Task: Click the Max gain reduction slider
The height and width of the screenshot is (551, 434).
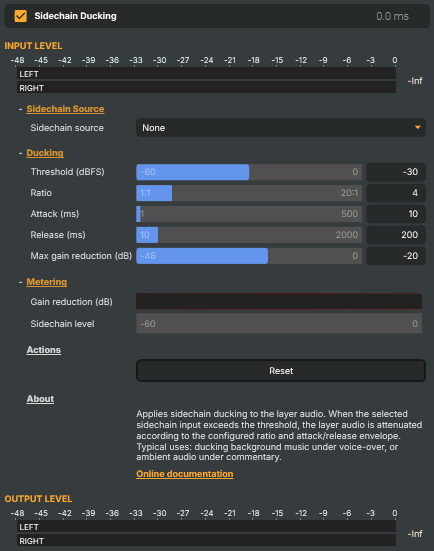Action: [249, 256]
